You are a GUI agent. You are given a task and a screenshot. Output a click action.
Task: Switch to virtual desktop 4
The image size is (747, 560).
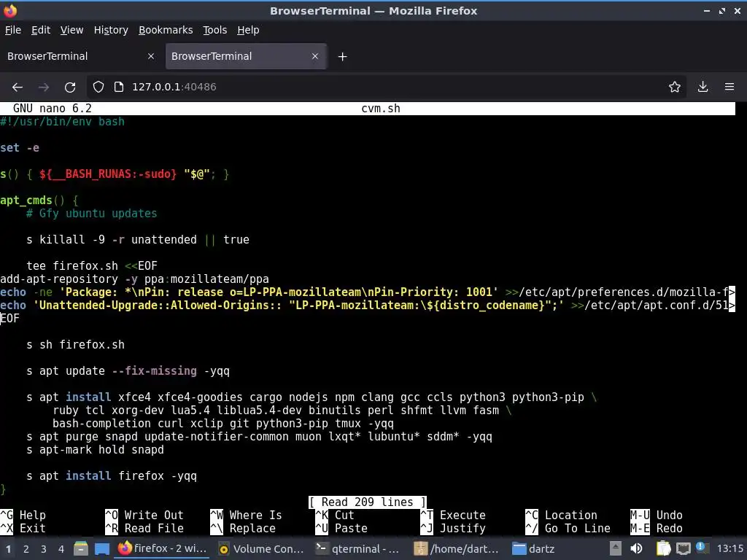coord(61,549)
